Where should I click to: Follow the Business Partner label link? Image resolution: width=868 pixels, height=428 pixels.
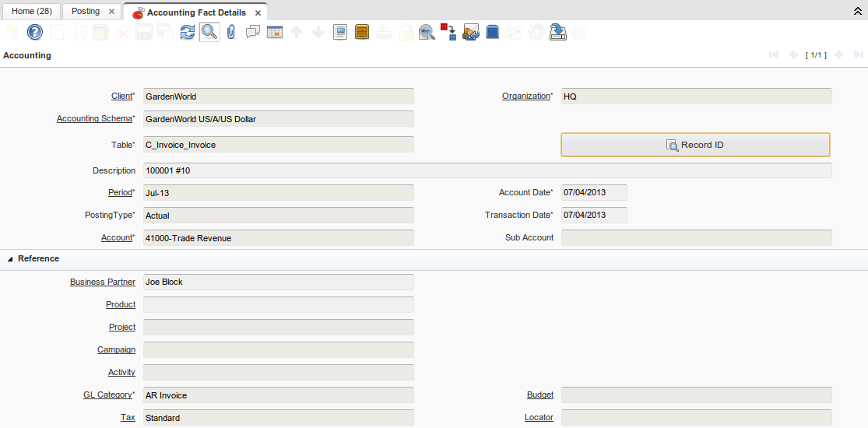[102, 282]
